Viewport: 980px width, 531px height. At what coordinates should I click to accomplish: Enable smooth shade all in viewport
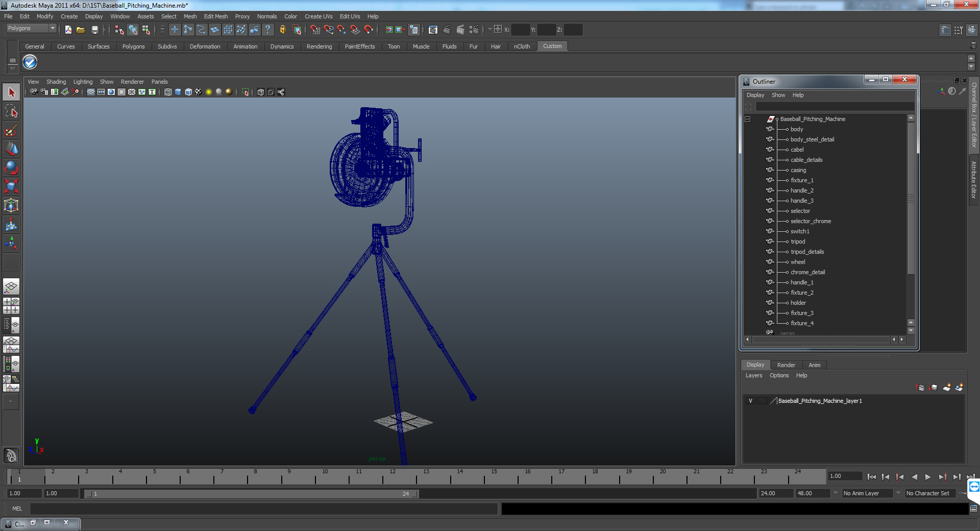coord(178,92)
